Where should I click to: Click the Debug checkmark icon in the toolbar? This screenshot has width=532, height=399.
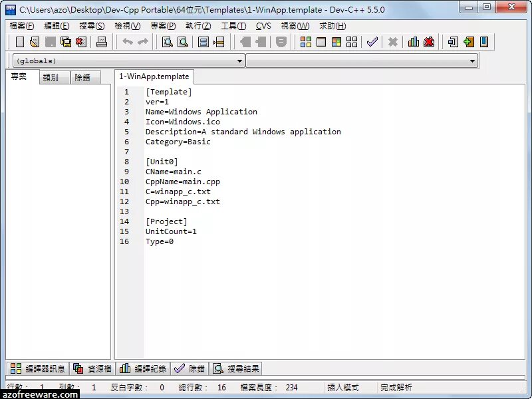tap(372, 42)
